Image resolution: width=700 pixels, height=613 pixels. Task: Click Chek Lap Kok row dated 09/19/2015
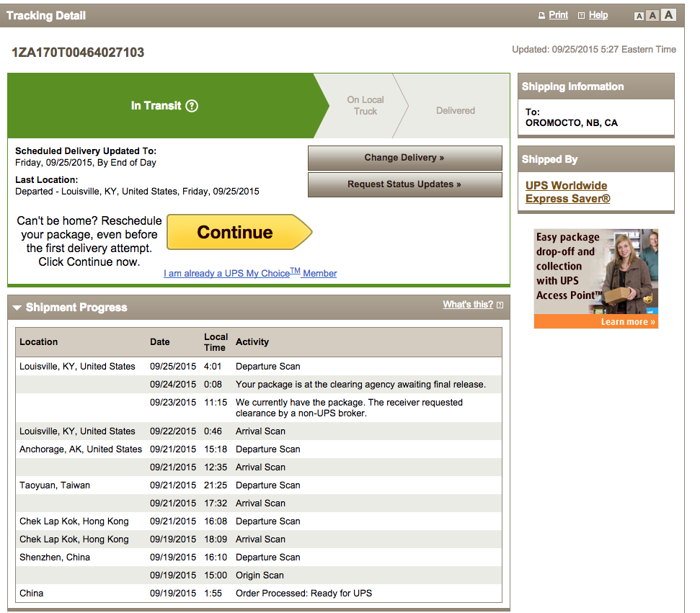259,539
